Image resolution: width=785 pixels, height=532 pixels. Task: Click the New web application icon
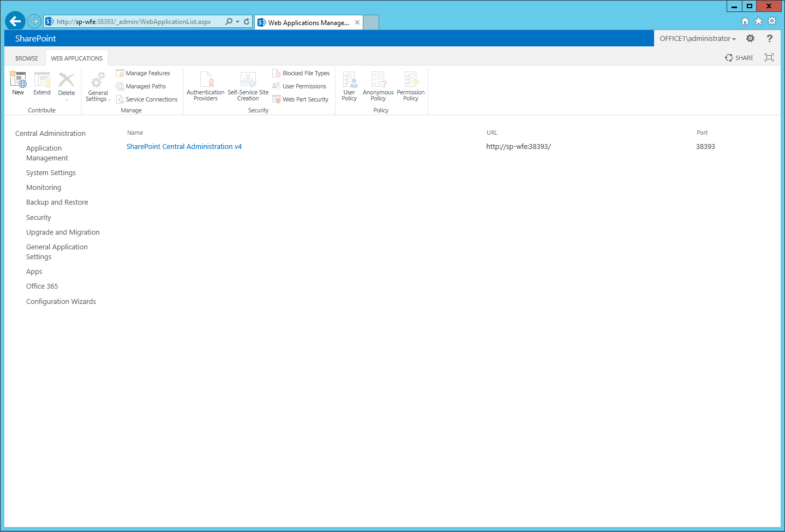click(18, 80)
